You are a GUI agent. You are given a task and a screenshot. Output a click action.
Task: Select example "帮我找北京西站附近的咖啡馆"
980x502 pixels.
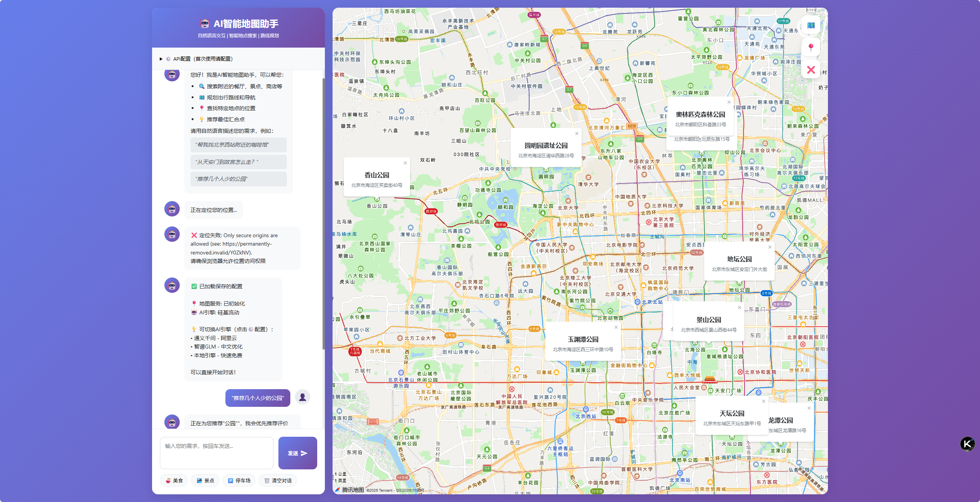pyautogui.click(x=238, y=145)
